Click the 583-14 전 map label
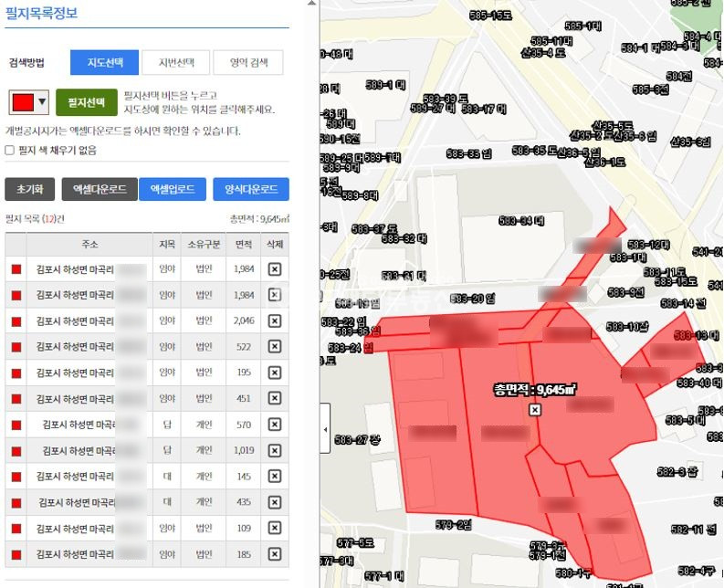 point(683,303)
